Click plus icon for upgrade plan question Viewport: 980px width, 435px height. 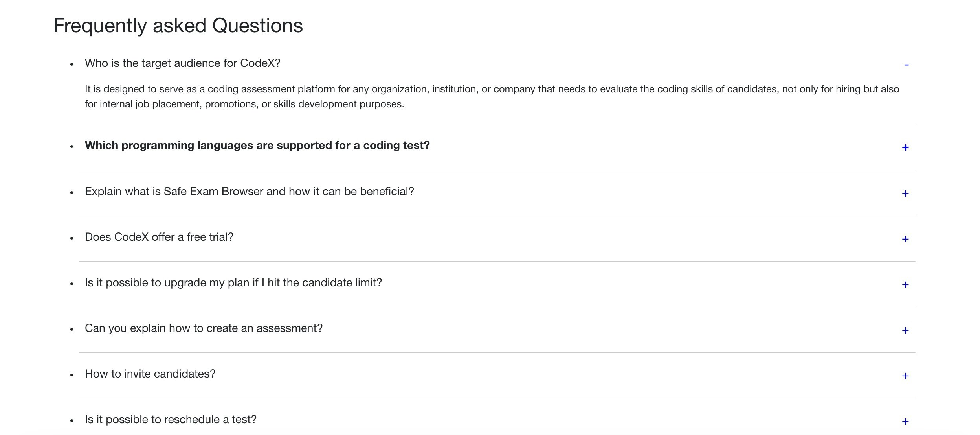point(905,285)
